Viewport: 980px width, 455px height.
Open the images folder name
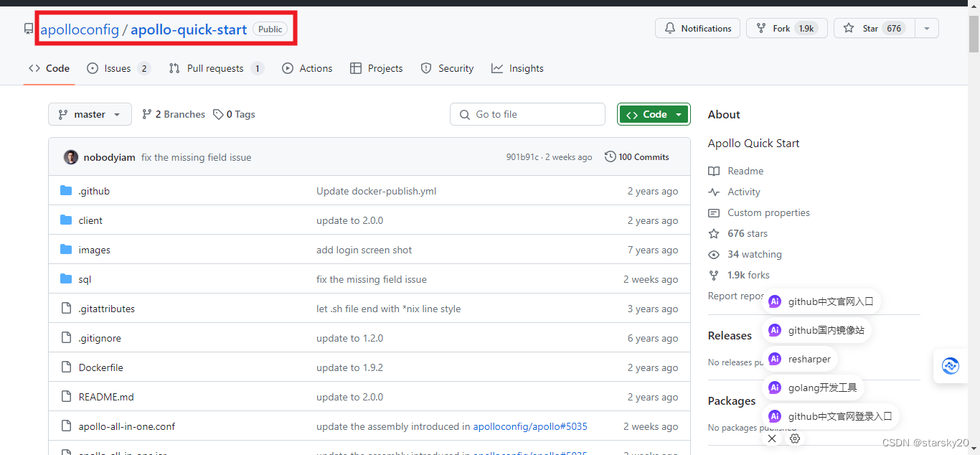94,250
